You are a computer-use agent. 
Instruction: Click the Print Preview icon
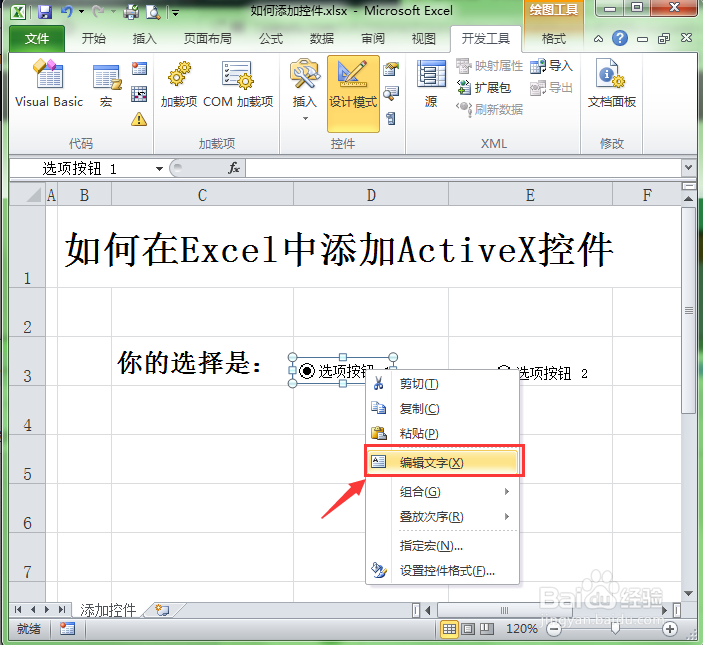coord(153,12)
